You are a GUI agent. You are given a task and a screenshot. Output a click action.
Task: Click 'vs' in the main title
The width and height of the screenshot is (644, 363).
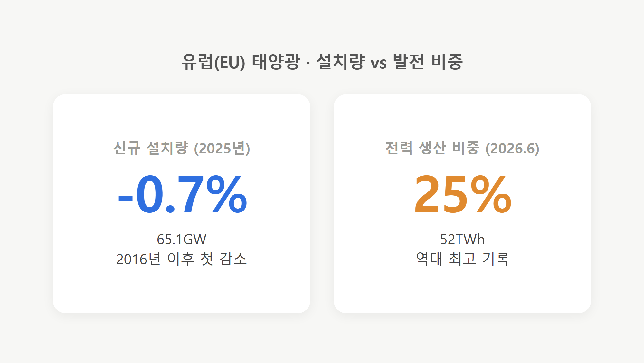(x=378, y=63)
